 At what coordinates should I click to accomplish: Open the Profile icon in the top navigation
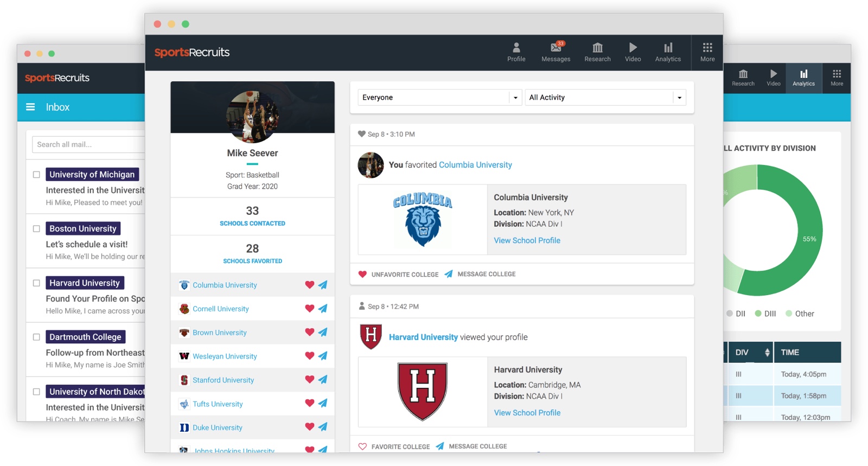pos(516,53)
